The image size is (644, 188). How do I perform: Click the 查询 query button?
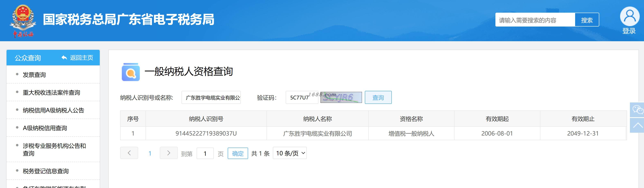378,97
